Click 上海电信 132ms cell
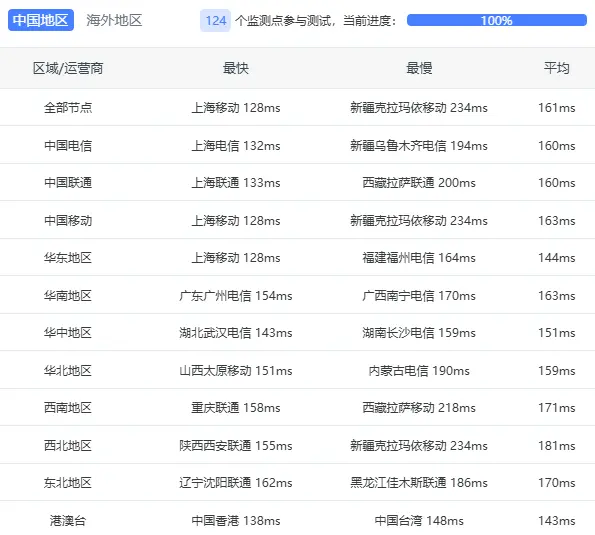The height and width of the screenshot is (535, 595). [236, 146]
